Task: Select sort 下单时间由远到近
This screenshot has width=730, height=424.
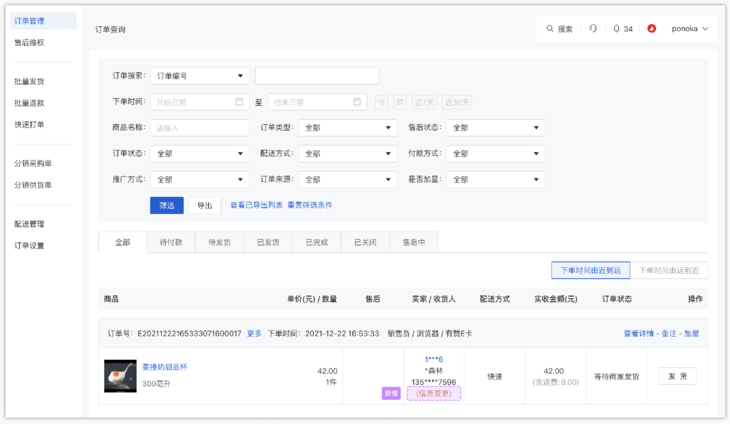Action: (x=669, y=270)
